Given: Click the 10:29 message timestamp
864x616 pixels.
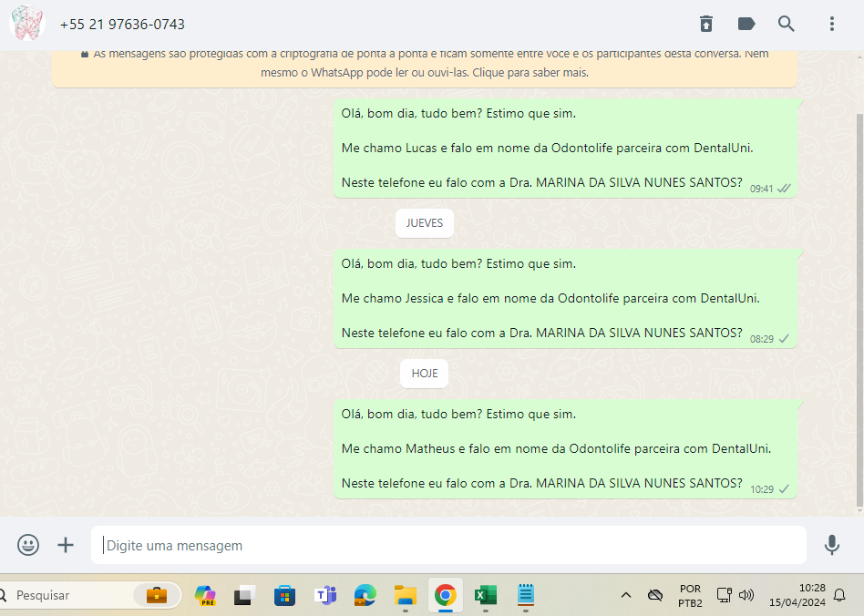Looking at the screenshot, I should [762, 490].
